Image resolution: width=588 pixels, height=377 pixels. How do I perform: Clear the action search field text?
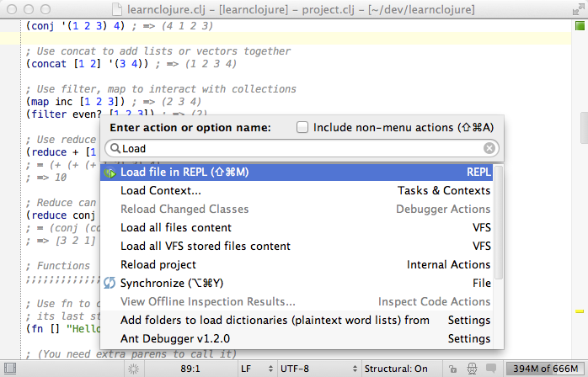(x=489, y=148)
